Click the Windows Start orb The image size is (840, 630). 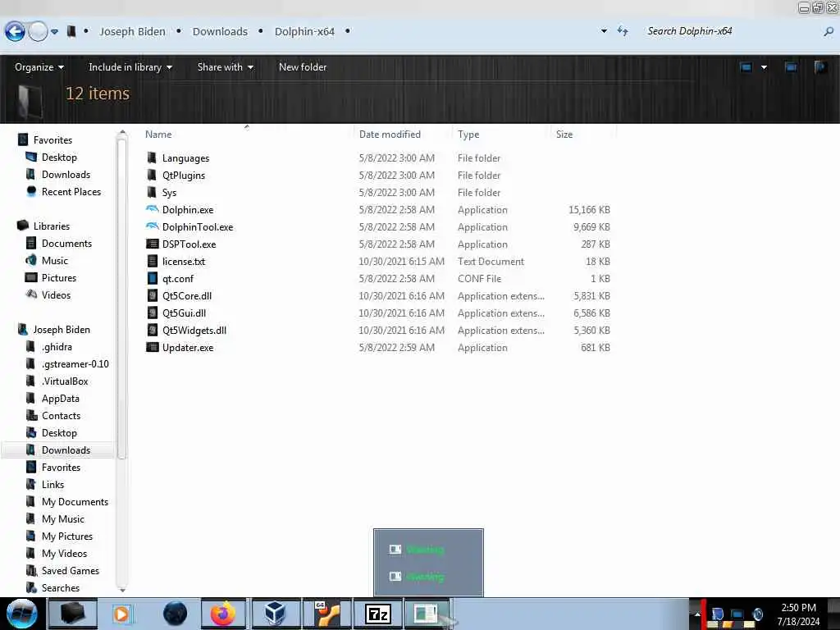pos(22,614)
